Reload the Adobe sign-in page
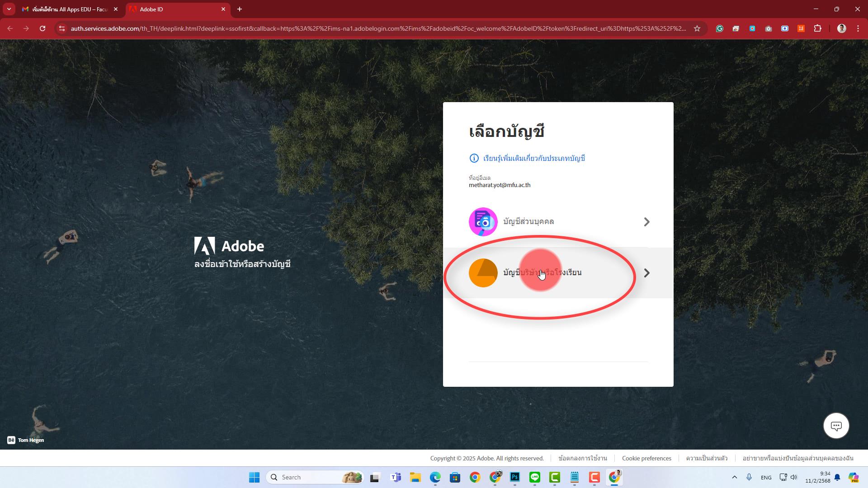 (42, 28)
